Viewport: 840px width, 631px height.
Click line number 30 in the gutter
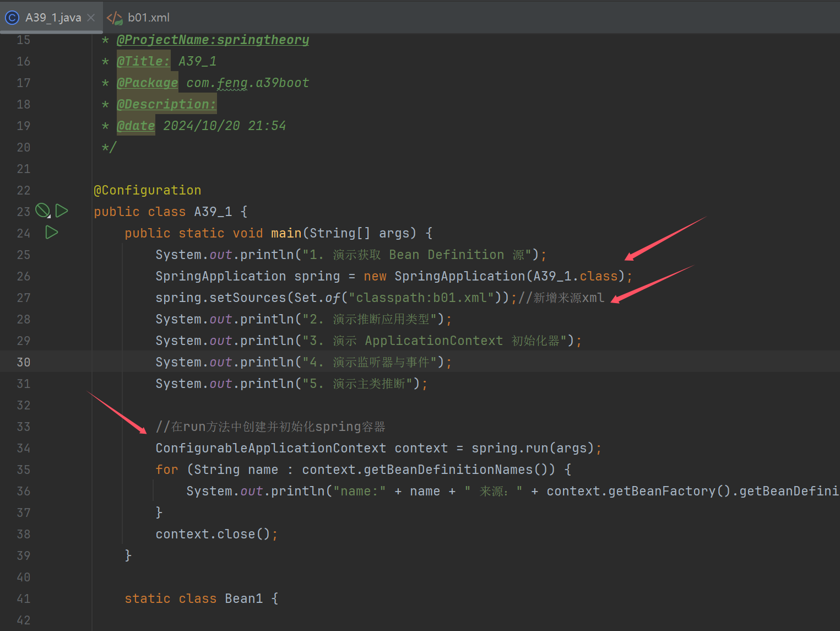coord(24,362)
